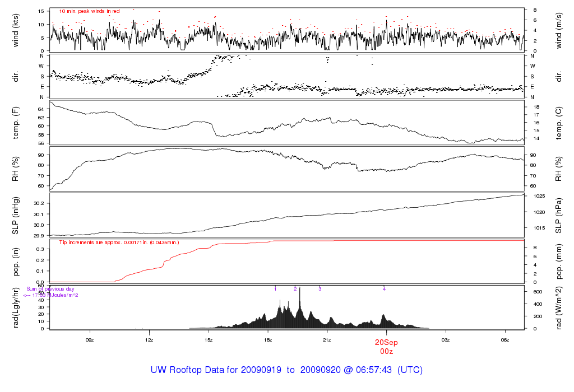Viewport: 574px width, 392px height.
Task: Click the '18z' time axis label
Action: tap(267, 340)
